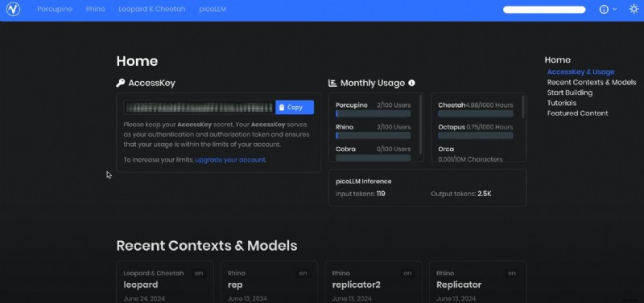Toggle the light/dark theme sun icon

pyautogui.click(x=634, y=9)
